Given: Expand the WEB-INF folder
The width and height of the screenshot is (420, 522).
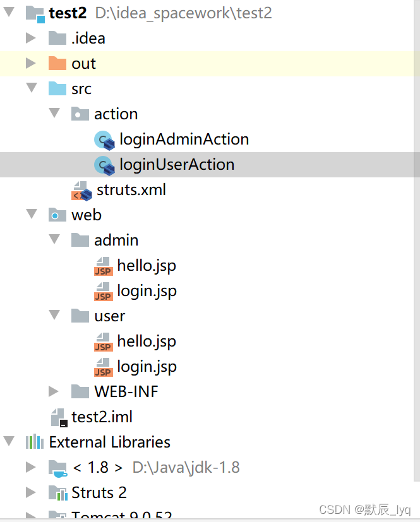Looking at the screenshot, I should (x=54, y=391).
